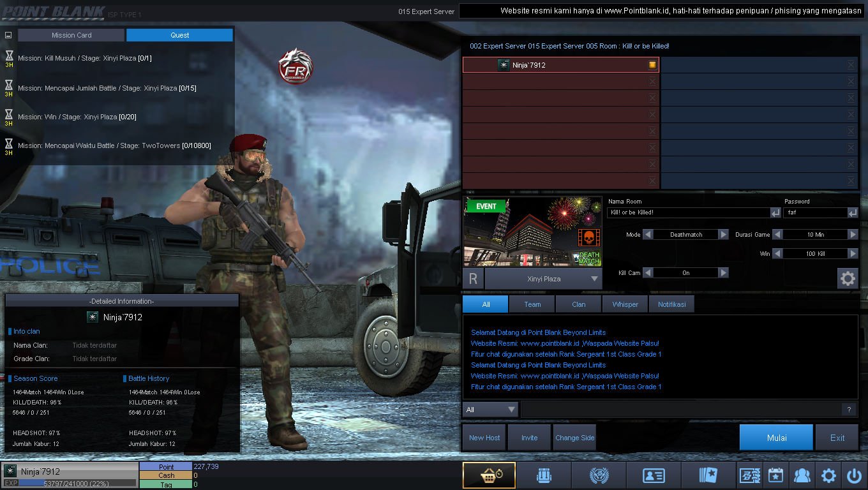Open the friends community icon
This screenshot has width=868, height=490.
[802, 475]
